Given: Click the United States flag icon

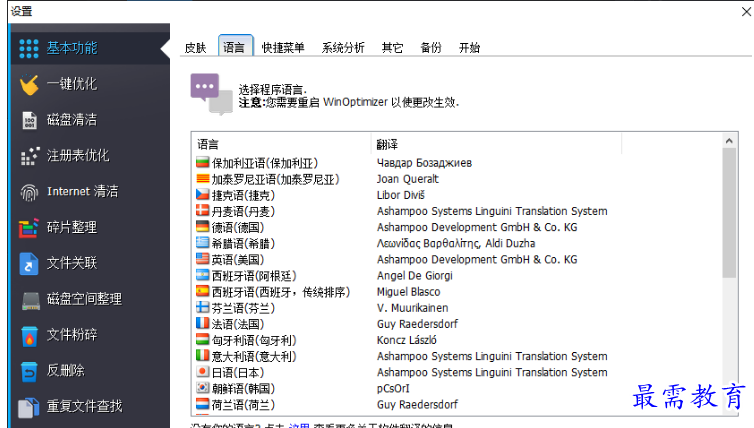Looking at the screenshot, I should pyautogui.click(x=202, y=259).
